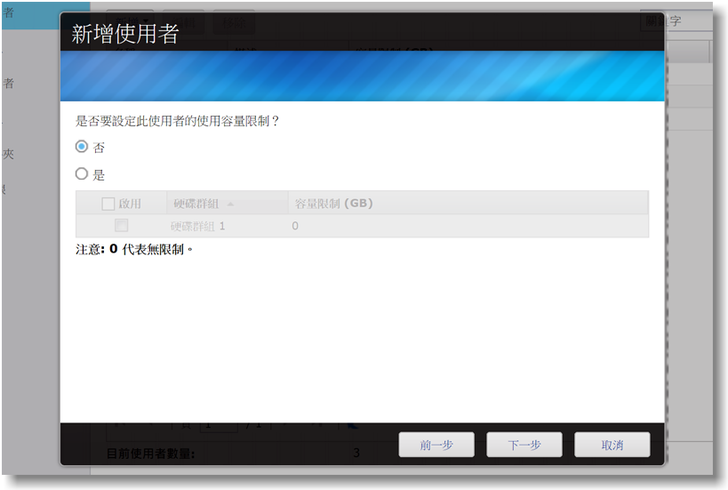
Task: Click the 容量限制 (GB) column header
Action: tap(468, 203)
